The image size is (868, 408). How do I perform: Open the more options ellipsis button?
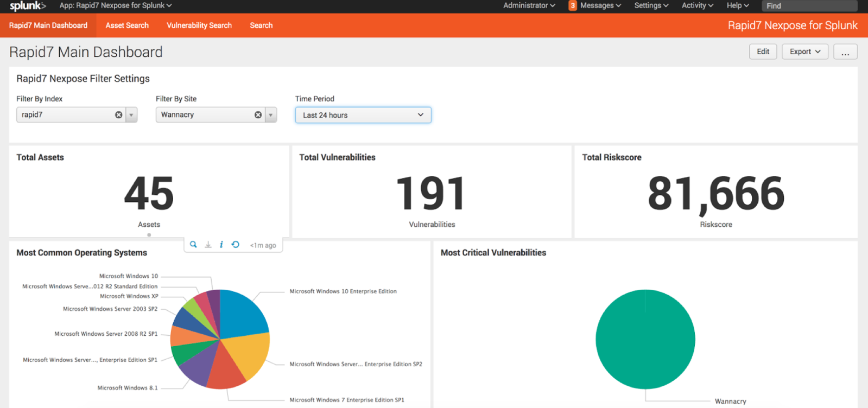tap(845, 52)
